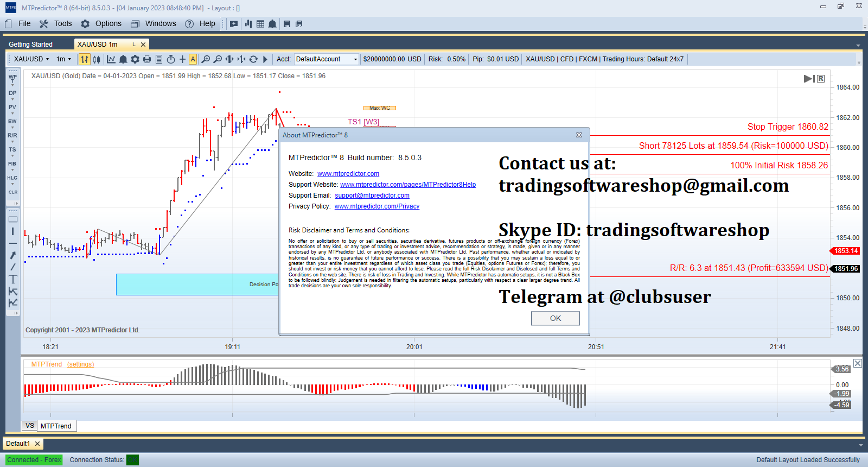Close the MTPTrend indicator panel
The height and width of the screenshot is (467, 868).
point(858,363)
